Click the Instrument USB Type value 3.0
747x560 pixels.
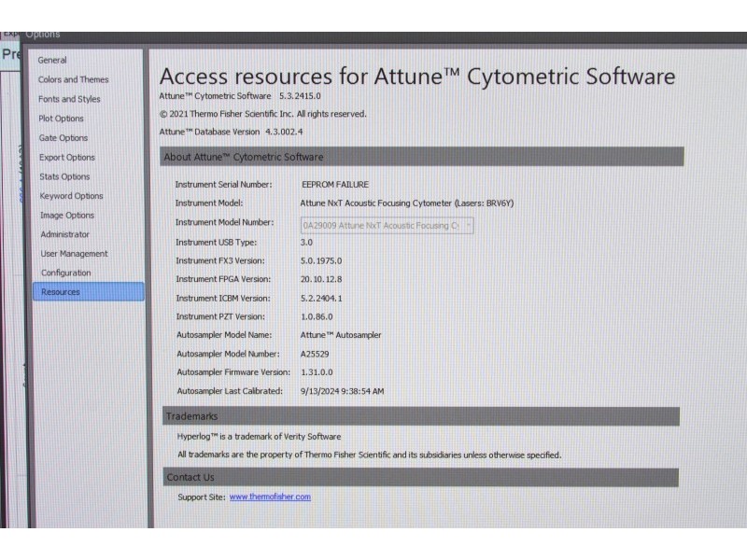pos(306,243)
